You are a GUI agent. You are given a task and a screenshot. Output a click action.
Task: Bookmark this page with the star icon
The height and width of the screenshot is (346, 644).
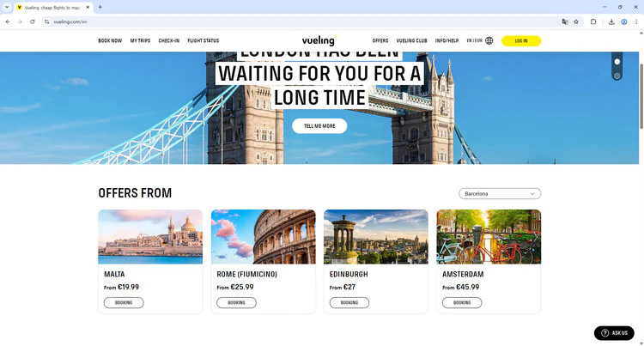[576, 21]
